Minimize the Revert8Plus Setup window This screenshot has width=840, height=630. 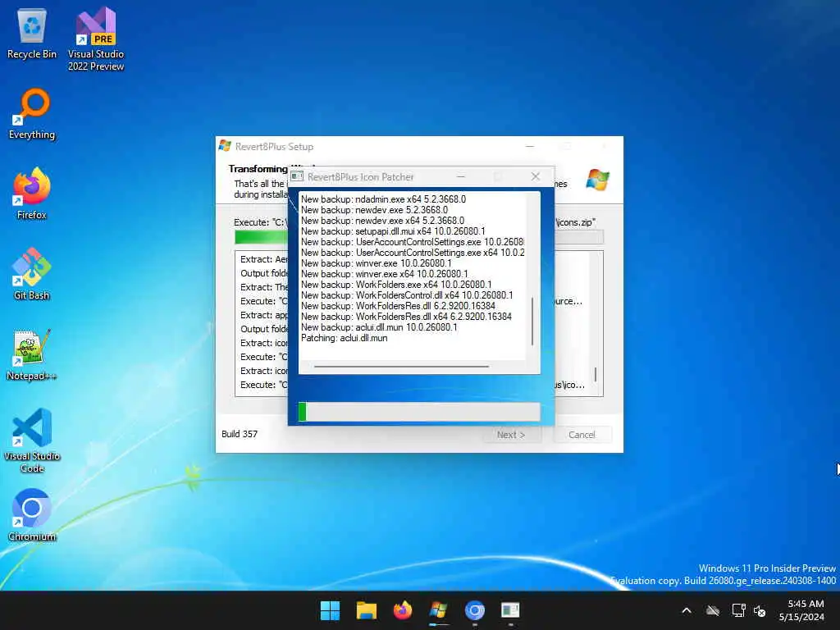[530, 146]
